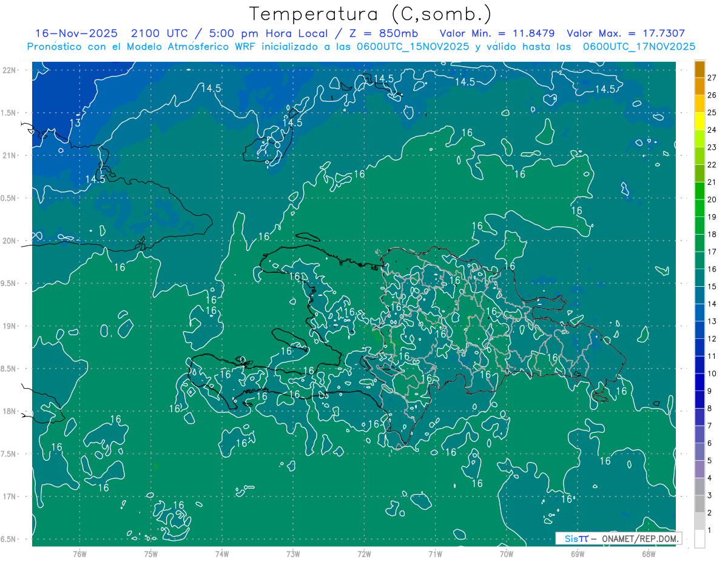Select '0600UTC_17NOV2025' valid-until time text
Screen dimensions: 728x562
pos(639,46)
